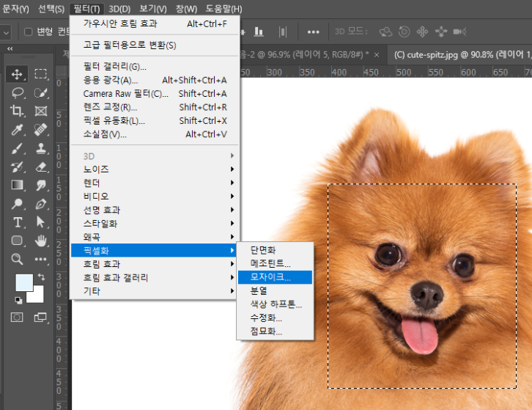Open 필터 갤러리(G)
The height and width of the screenshot is (410, 532).
click(155, 66)
